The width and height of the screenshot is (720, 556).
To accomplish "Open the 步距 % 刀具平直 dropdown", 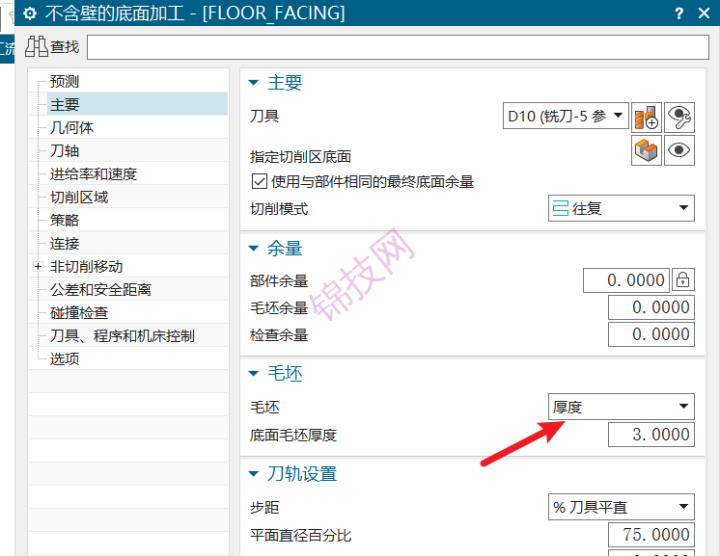I will click(x=621, y=507).
